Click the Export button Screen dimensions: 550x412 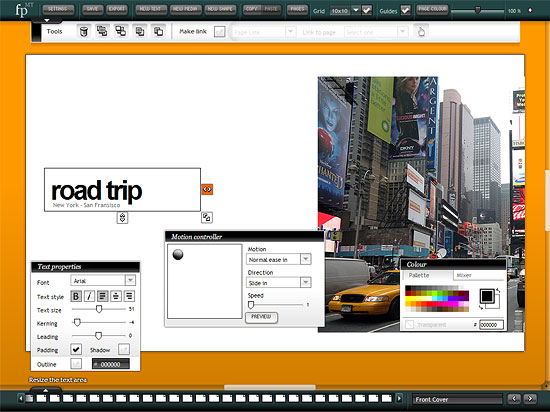[x=117, y=9]
